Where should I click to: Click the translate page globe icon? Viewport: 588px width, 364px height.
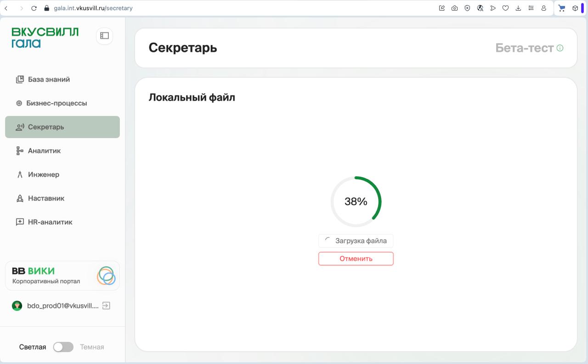[x=480, y=8]
